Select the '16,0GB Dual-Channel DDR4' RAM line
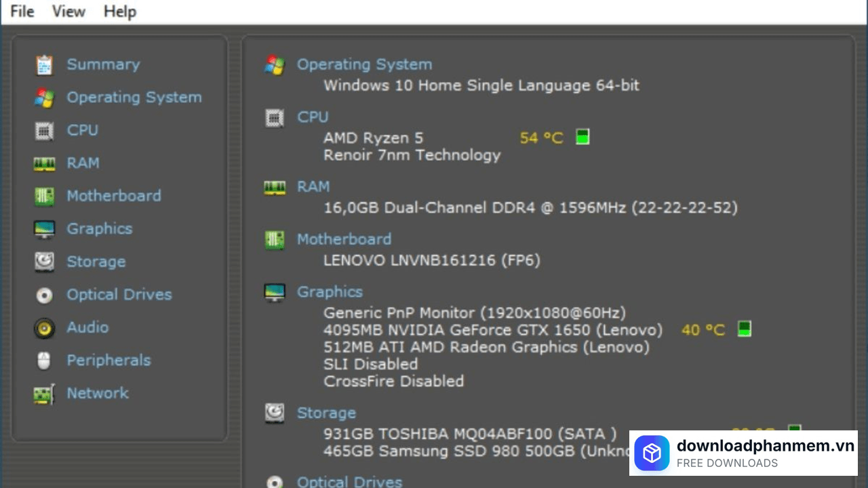The height and width of the screenshot is (488, 868). (530, 207)
